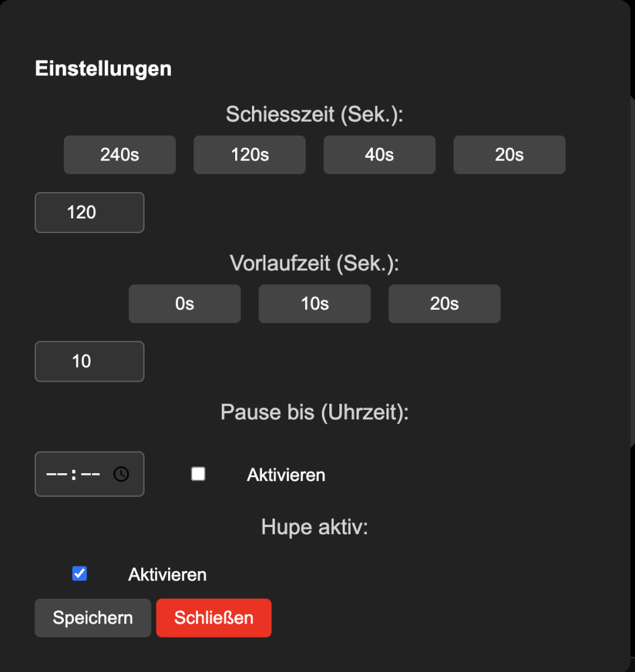Open the time picker clock icon
This screenshot has height=672, width=635.
point(121,474)
